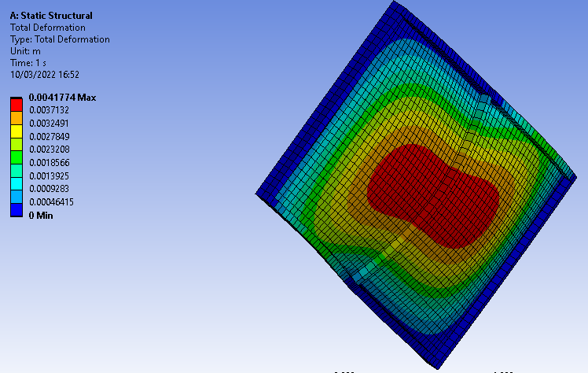Click the yellow legend color band

pos(17,131)
